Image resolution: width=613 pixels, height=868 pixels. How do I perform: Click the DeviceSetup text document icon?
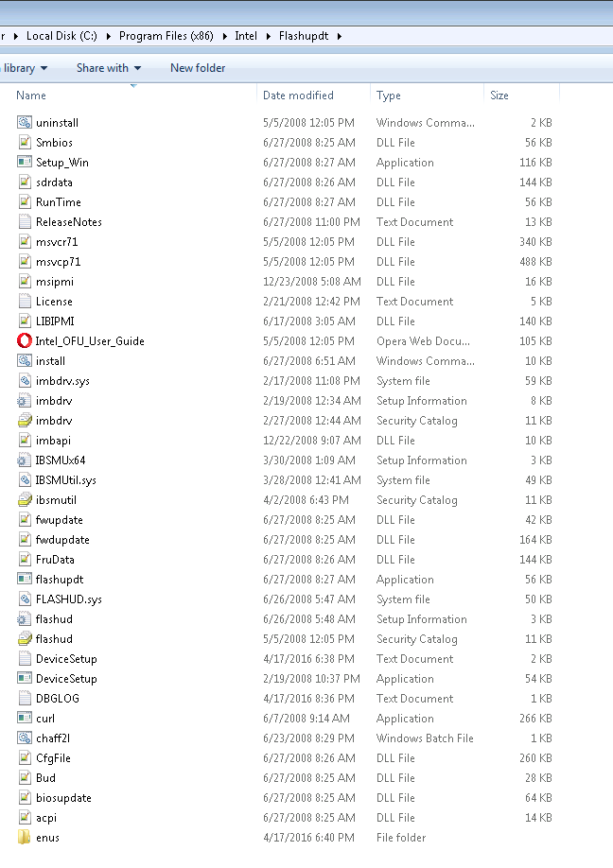[25, 659]
